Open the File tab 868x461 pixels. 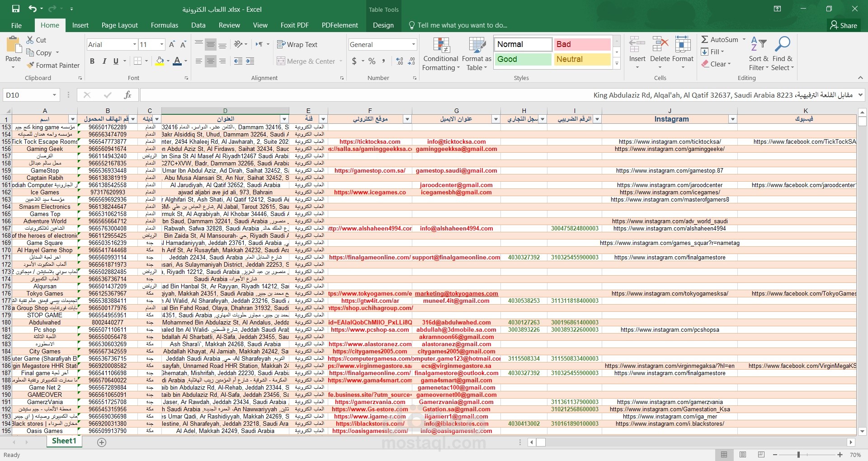16,25
